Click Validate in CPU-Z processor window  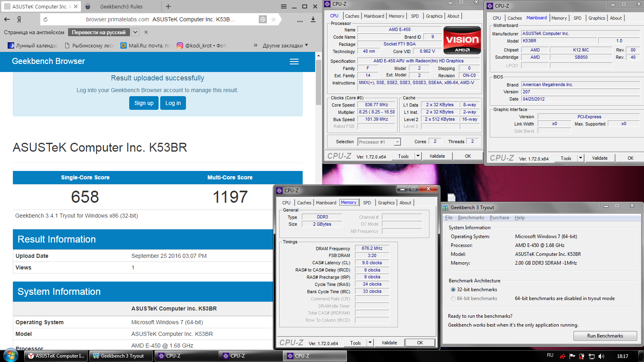pos(437,156)
